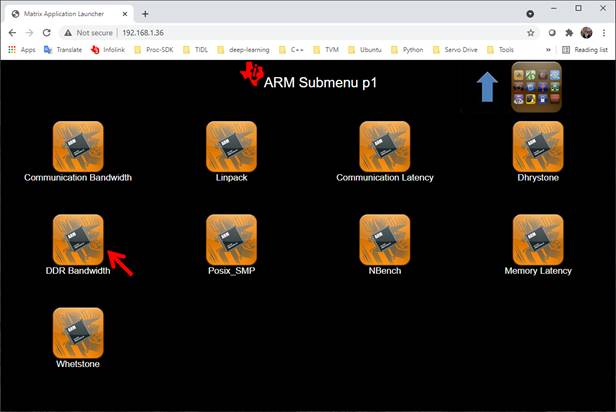The width and height of the screenshot is (616, 412).
Task: Click the blue up arrow to go back
Action: click(487, 87)
